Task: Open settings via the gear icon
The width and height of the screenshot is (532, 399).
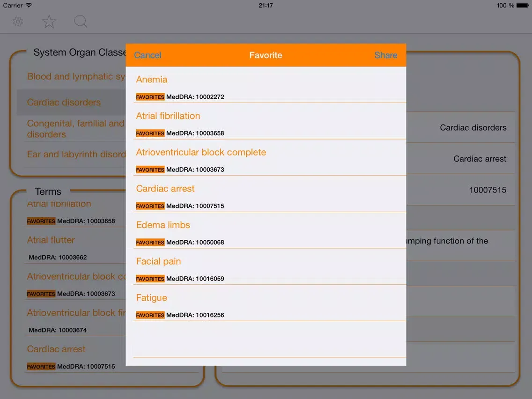Action: tap(18, 22)
